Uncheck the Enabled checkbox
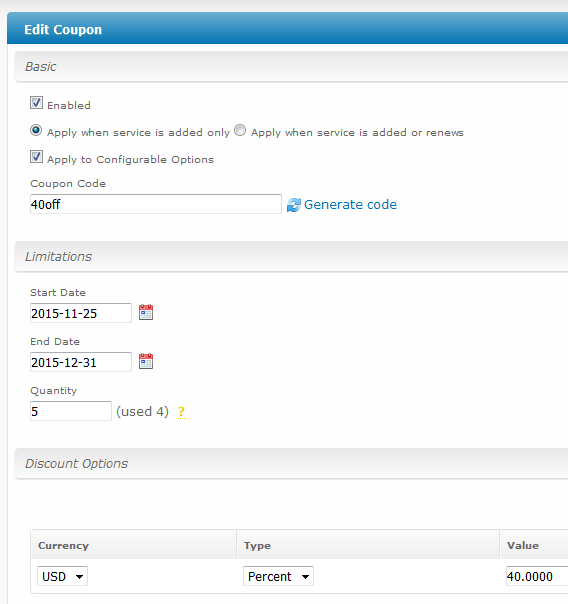This screenshot has height=604, width=568. click(x=37, y=103)
